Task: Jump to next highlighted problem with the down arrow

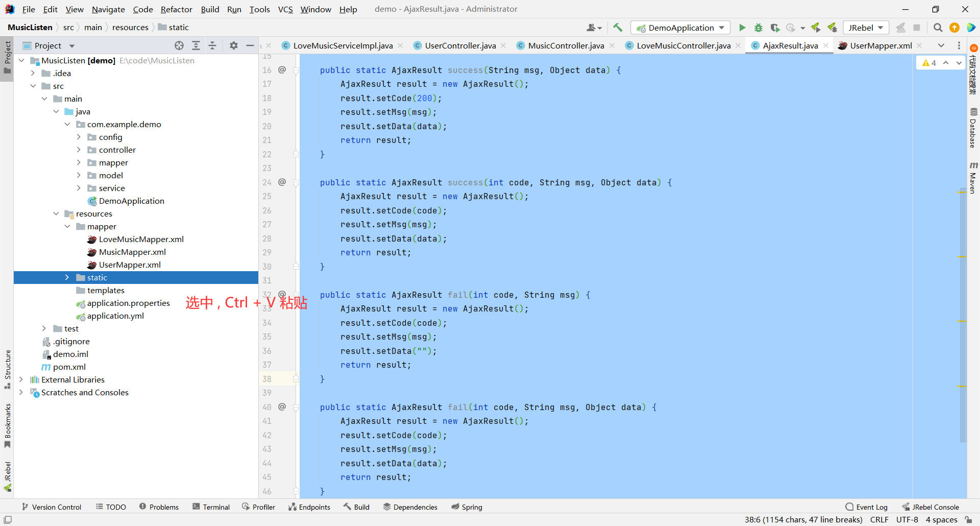Action: tap(959, 63)
